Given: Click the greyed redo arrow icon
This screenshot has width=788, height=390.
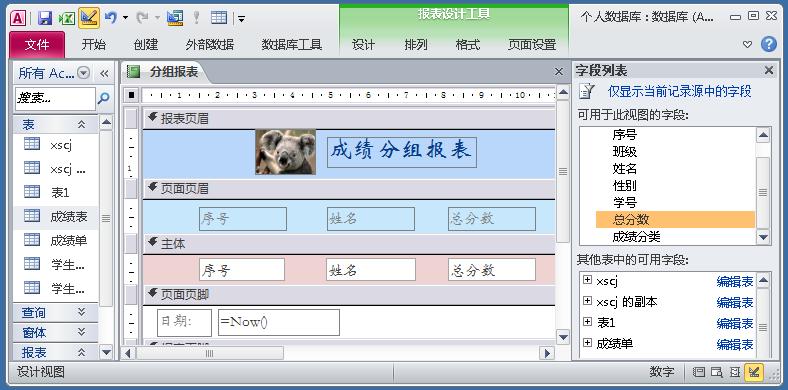Looking at the screenshot, I should [x=142, y=18].
